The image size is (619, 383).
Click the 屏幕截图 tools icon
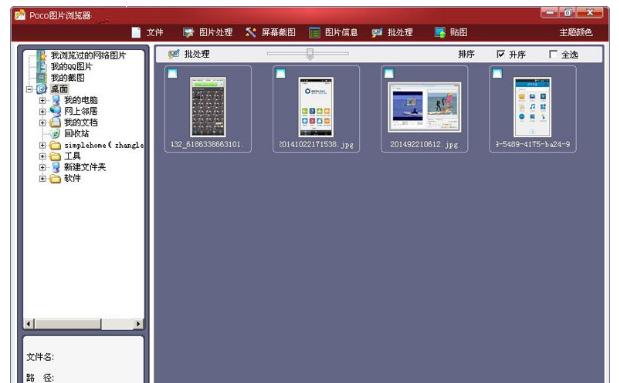click(251, 32)
